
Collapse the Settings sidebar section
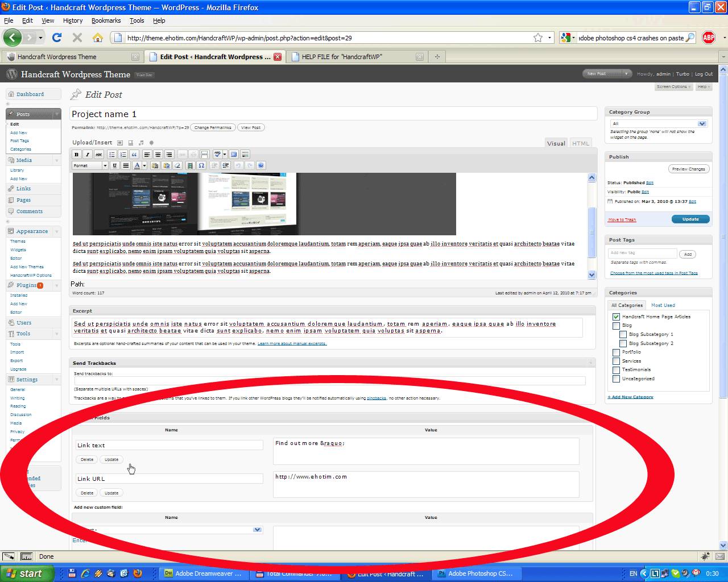tap(57, 380)
